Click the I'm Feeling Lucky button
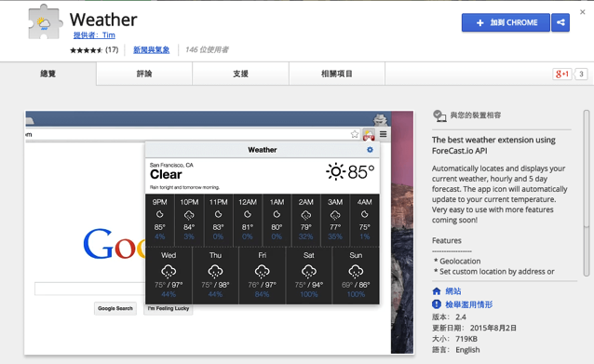Image resolution: width=594 pixels, height=364 pixels. pos(169,309)
